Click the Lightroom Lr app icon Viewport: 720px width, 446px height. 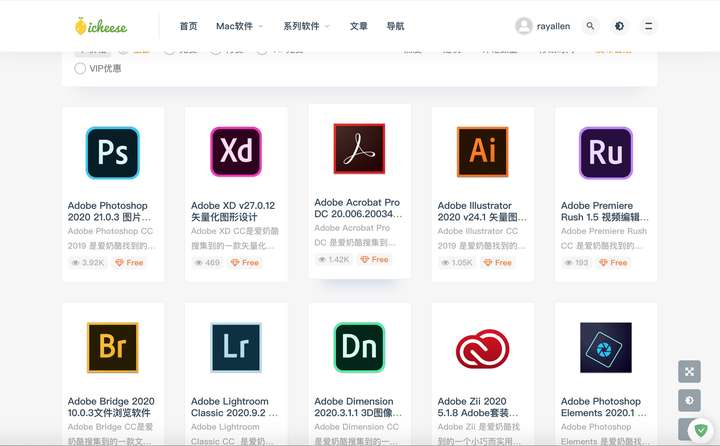click(236, 347)
